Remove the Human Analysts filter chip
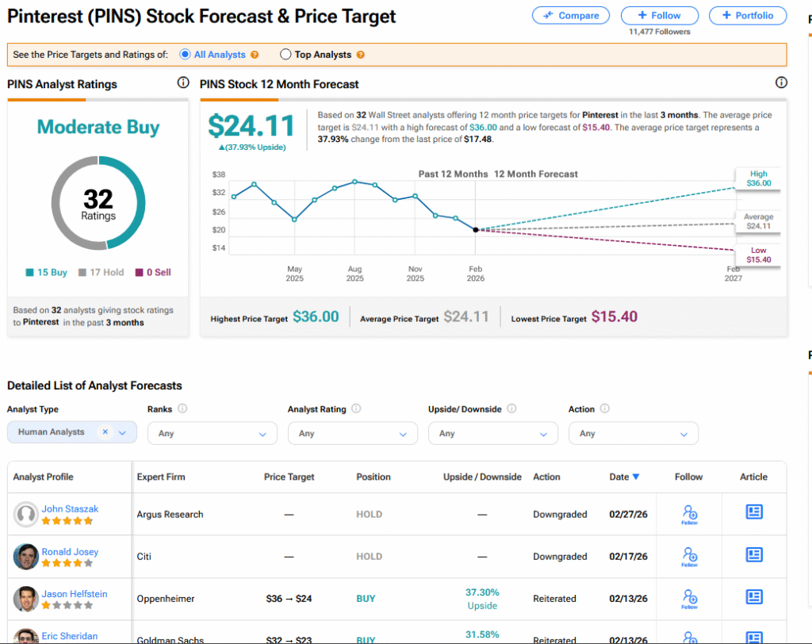 click(105, 432)
